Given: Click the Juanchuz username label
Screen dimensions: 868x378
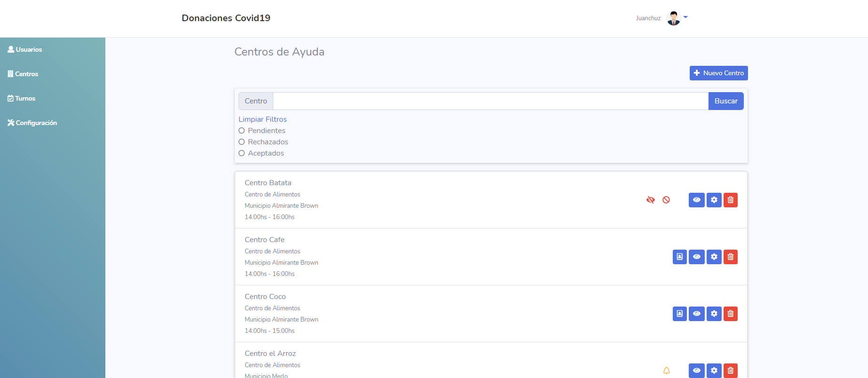Looking at the screenshot, I should (648, 18).
